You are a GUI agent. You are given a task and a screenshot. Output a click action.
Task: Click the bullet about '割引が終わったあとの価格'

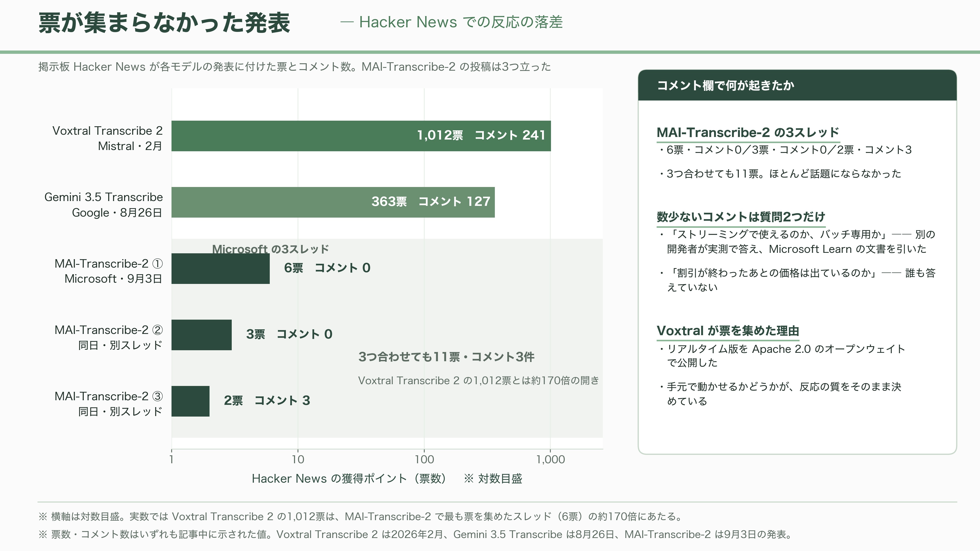click(797, 280)
